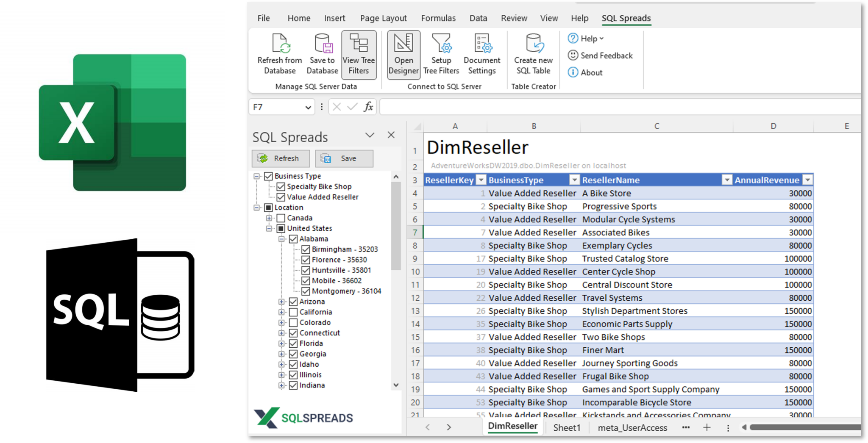Click Create new SQL Table

click(533, 54)
